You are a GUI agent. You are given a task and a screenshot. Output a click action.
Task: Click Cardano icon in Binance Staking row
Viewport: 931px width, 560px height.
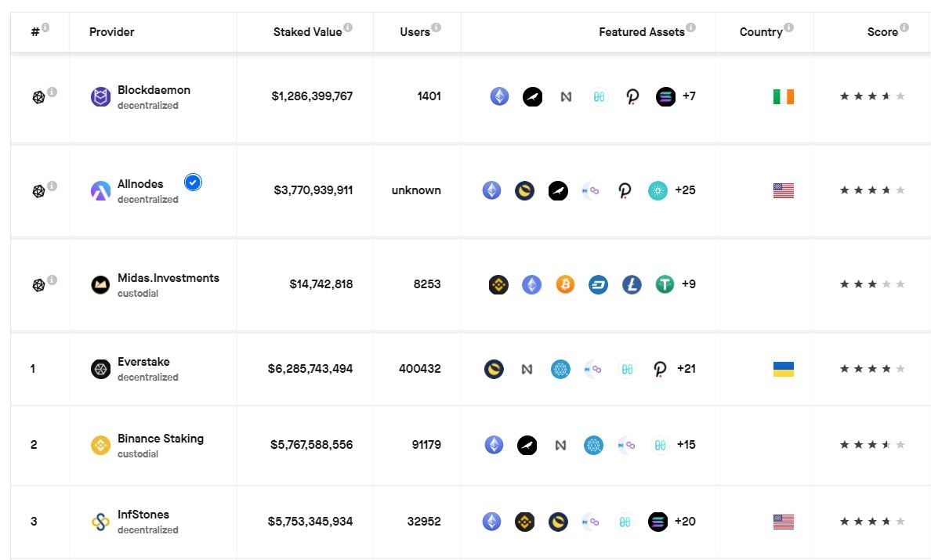point(593,445)
